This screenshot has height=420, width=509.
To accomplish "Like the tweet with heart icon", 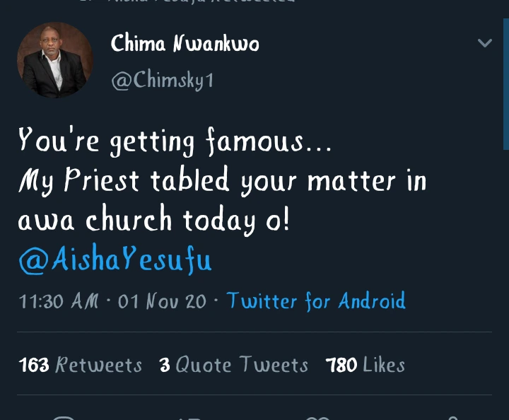I will (x=319, y=416).
